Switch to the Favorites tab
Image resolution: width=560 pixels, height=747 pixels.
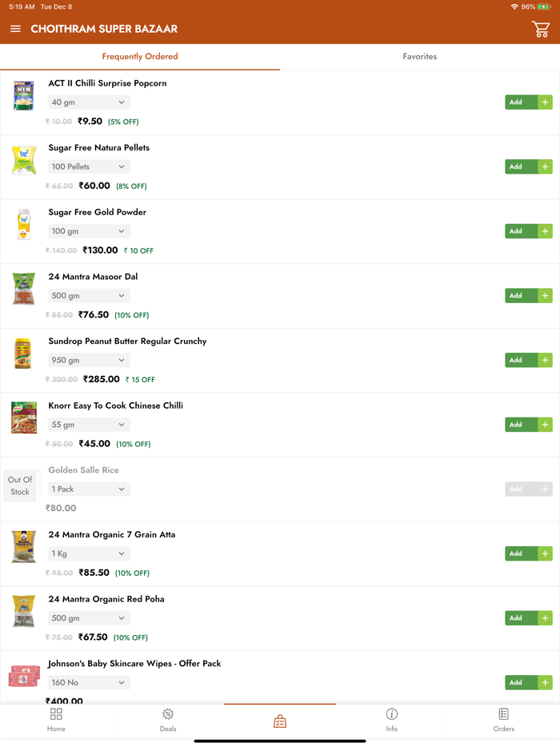coord(419,57)
